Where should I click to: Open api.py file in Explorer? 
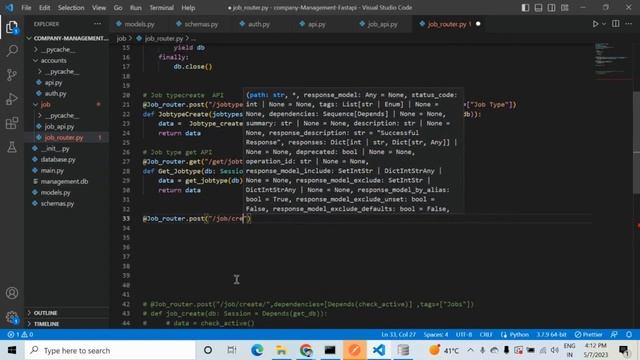(x=53, y=82)
